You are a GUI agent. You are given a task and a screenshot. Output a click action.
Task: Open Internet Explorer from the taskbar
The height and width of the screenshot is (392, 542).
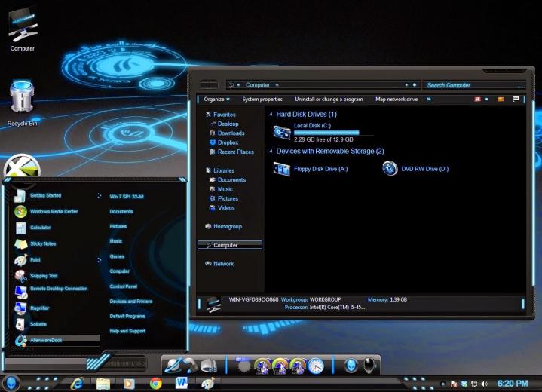point(77,384)
